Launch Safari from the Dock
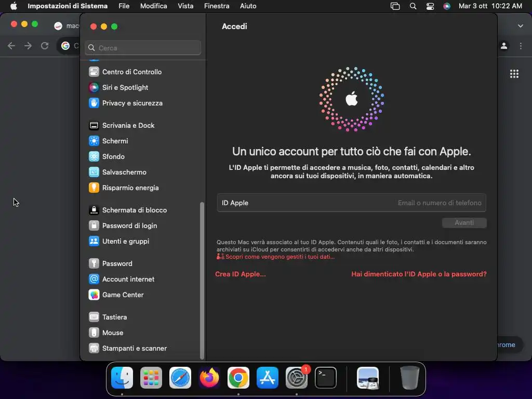Image resolution: width=532 pixels, height=399 pixels. [180, 378]
